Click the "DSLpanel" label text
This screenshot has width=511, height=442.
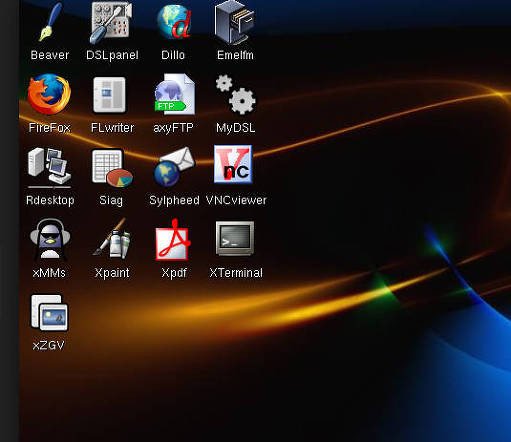point(112,55)
